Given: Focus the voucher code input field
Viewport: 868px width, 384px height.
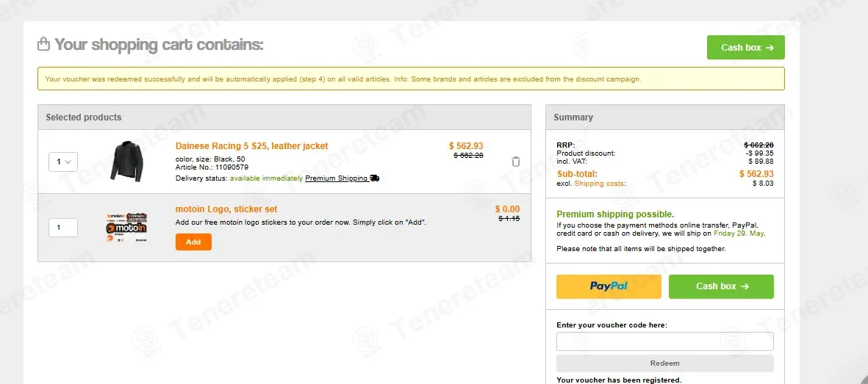Looking at the screenshot, I should point(665,341).
